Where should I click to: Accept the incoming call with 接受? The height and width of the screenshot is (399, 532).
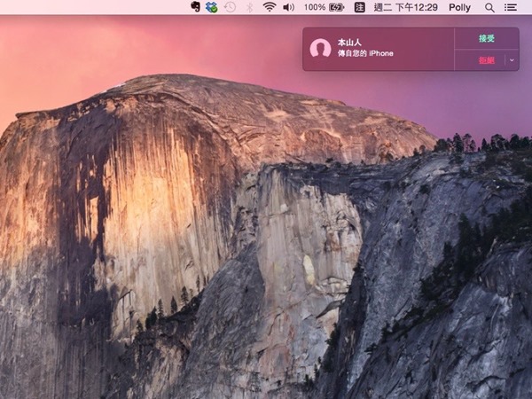487,38
